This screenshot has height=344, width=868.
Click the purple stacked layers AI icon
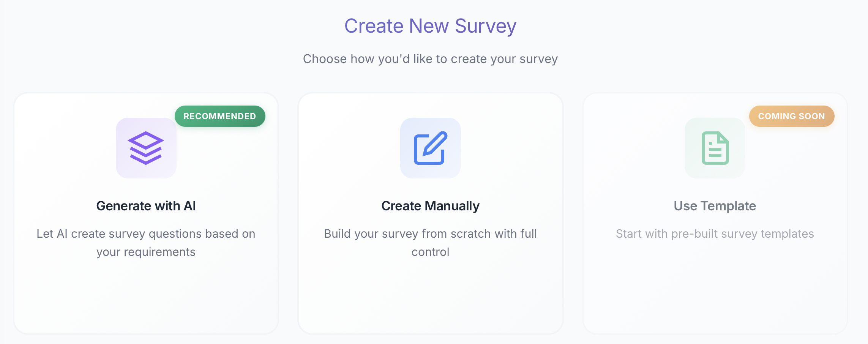pyautogui.click(x=146, y=148)
